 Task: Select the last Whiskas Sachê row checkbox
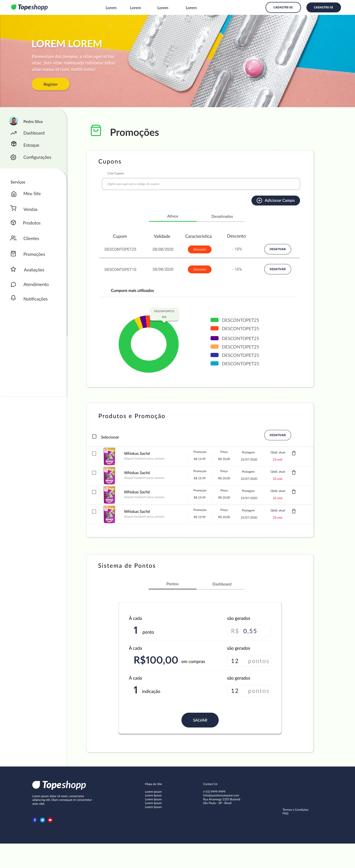coord(94,511)
